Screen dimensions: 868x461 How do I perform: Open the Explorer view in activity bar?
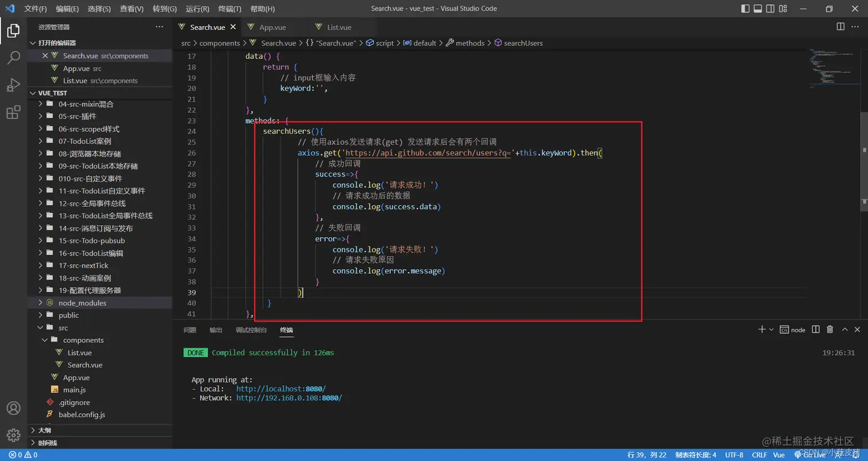coord(13,31)
